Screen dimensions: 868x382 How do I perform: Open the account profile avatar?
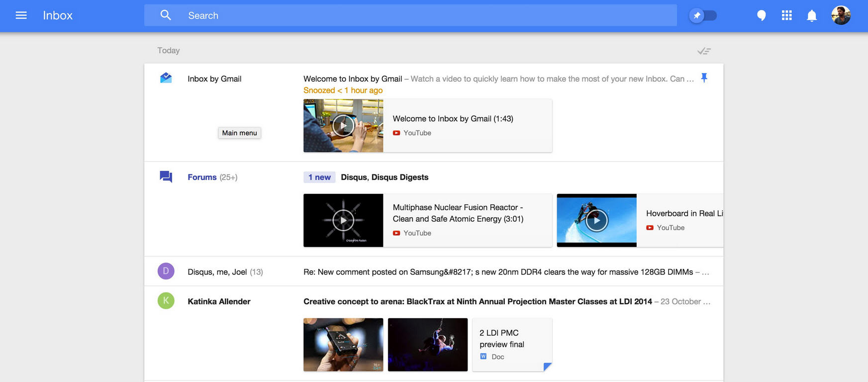click(x=841, y=15)
